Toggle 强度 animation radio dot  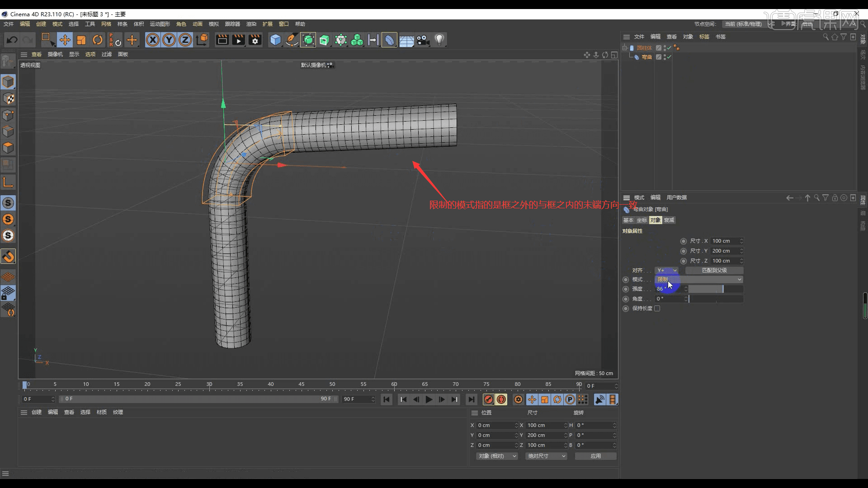[x=626, y=289]
